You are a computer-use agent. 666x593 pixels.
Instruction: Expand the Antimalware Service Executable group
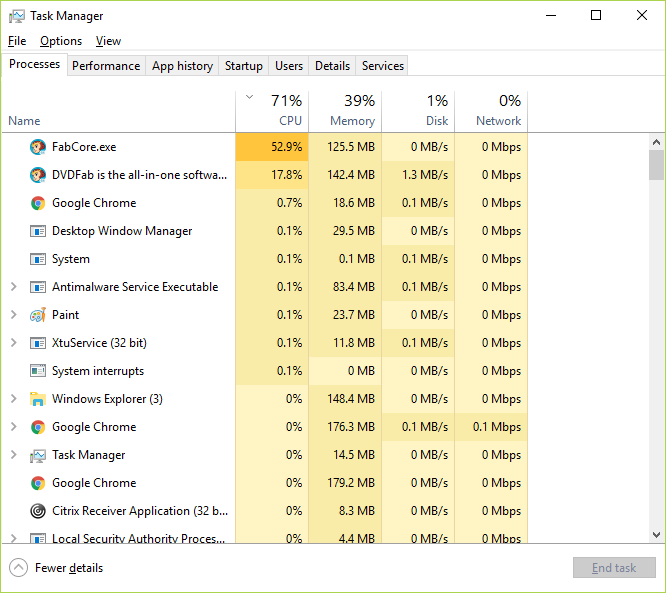[13, 287]
